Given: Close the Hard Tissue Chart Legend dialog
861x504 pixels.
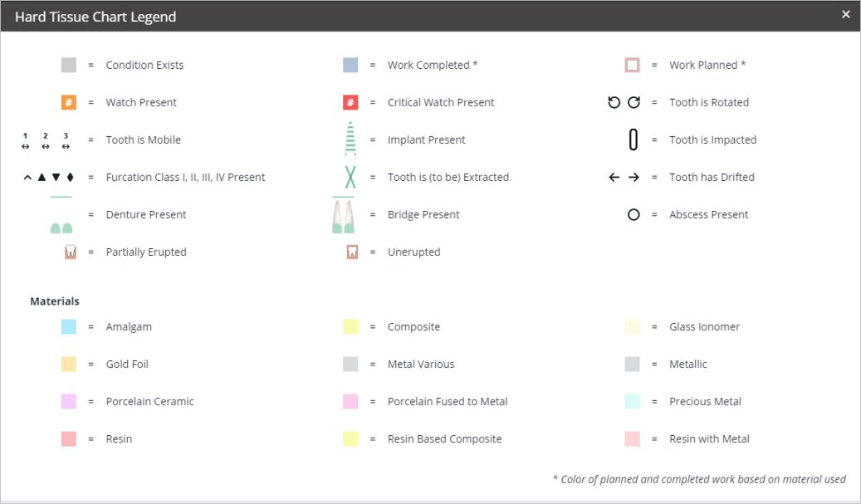Looking at the screenshot, I should click(x=846, y=14).
